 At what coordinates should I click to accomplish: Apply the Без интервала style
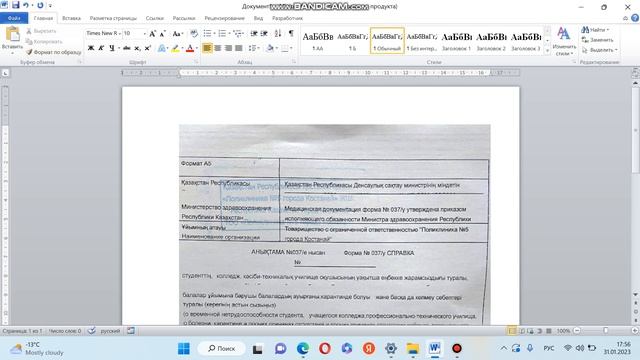(x=422, y=40)
